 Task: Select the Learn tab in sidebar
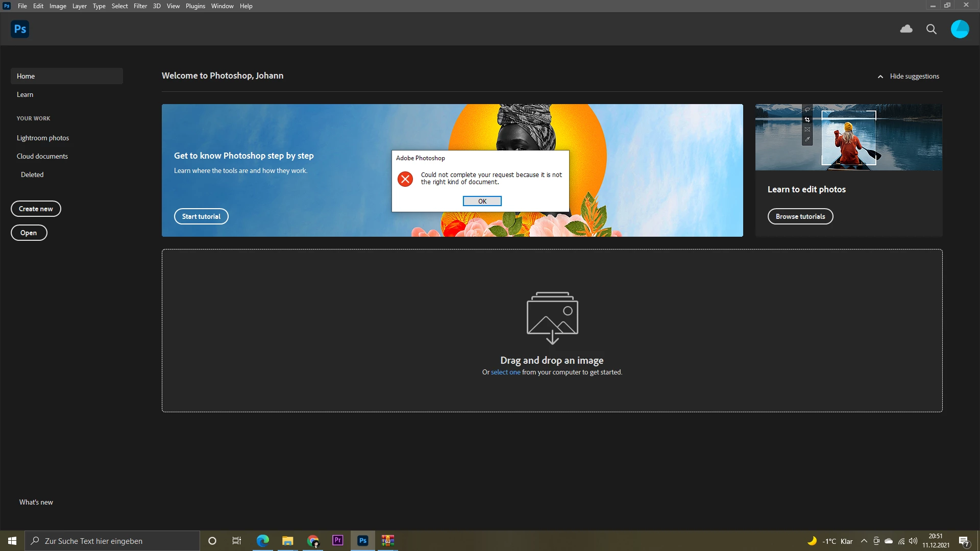click(x=25, y=94)
